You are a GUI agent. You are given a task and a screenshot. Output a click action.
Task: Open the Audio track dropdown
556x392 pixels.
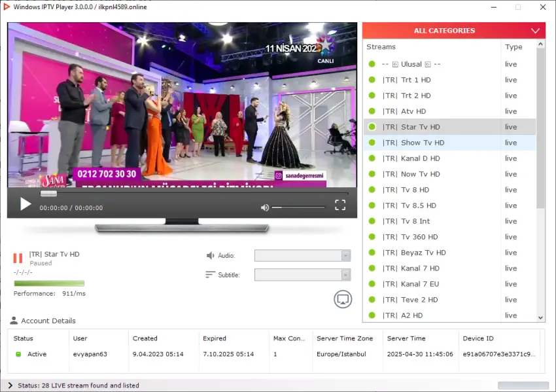coord(302,255)
